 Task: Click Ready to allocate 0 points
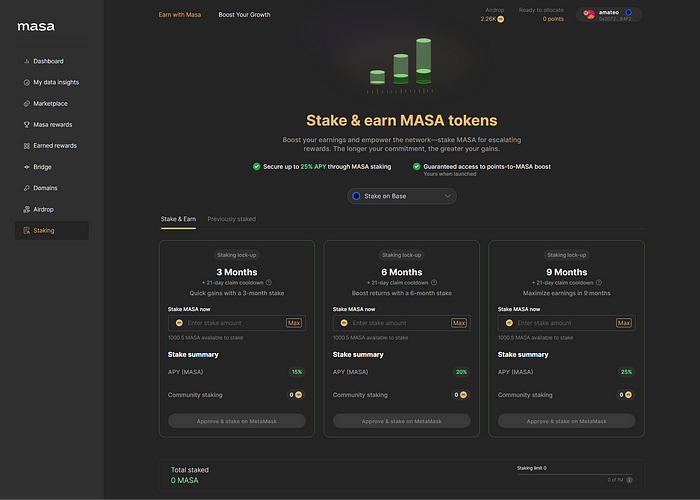point(553,19)
